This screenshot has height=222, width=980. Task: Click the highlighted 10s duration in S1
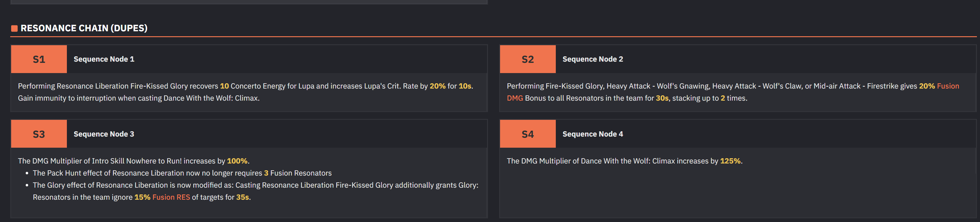464,86
